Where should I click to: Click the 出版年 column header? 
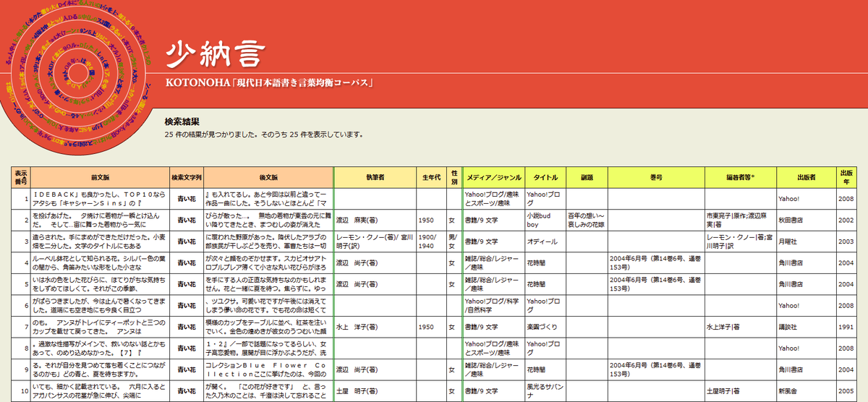[846, 176]
